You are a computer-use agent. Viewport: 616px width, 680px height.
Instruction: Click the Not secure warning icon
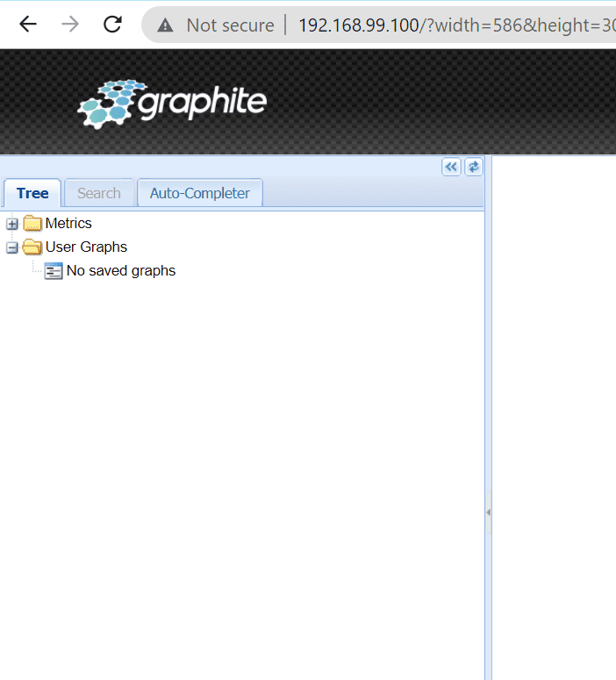(165, 25)
